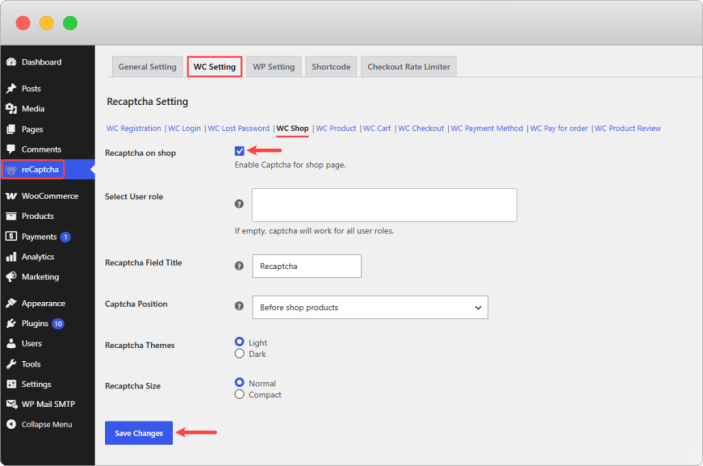Click the Tools wrench icon
Screen dimensions: 703x466
pos(11,364)
